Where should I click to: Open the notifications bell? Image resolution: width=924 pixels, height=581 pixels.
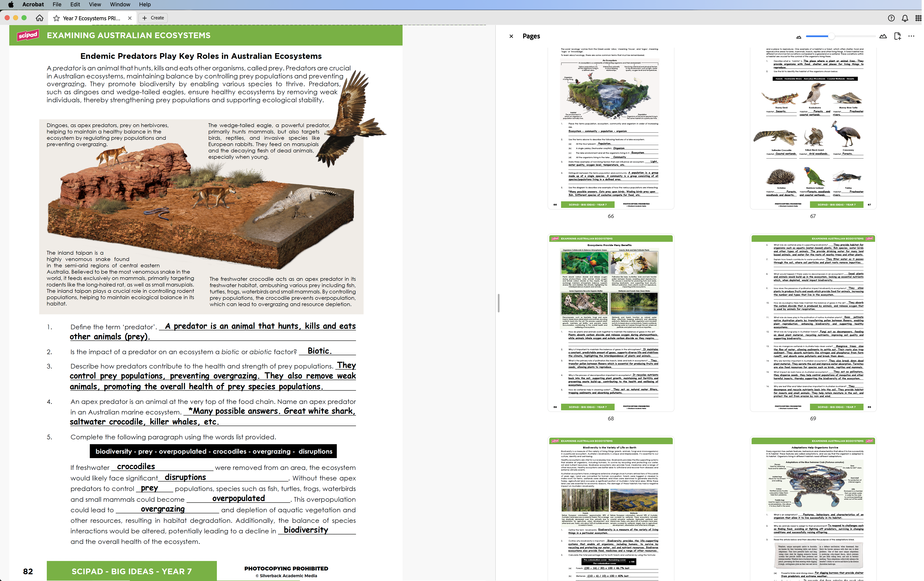[904, 18]
